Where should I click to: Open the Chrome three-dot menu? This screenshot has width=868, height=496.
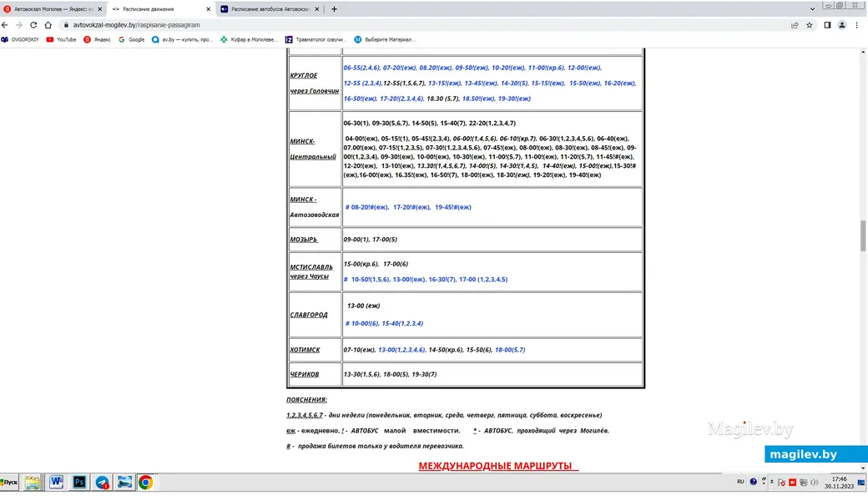857,25
